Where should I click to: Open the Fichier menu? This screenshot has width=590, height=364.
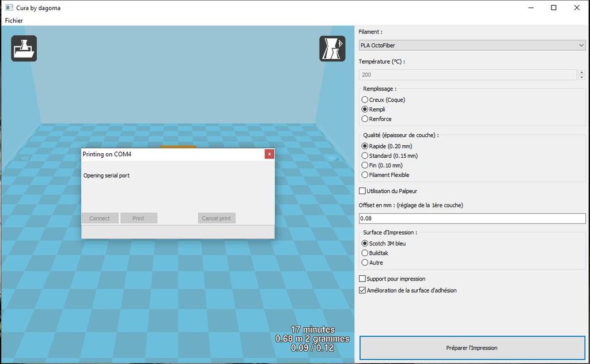tap(14, 21)
